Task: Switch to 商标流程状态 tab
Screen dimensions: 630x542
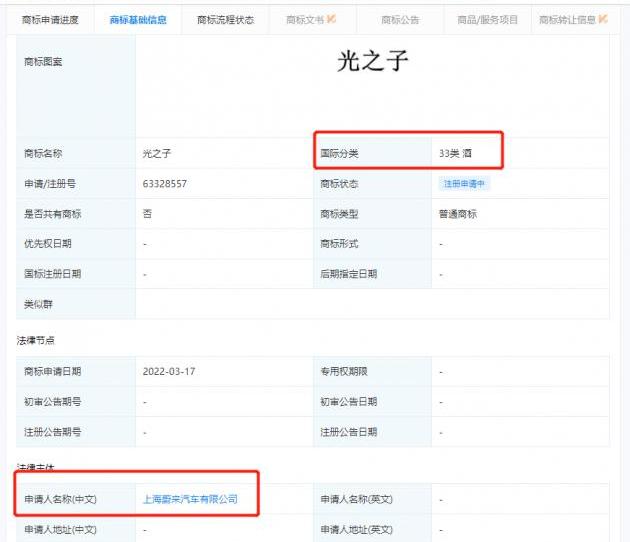Action: click(225, 20)
